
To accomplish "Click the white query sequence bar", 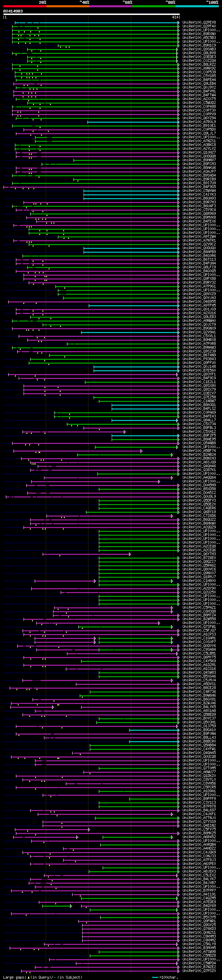I will (x=91, y=14).
